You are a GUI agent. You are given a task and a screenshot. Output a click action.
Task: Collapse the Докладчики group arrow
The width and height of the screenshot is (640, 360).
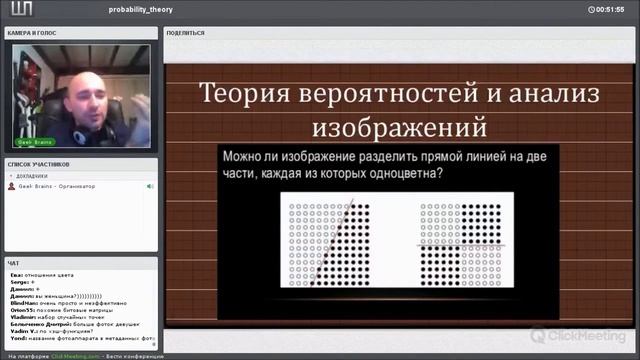point(11,176)
